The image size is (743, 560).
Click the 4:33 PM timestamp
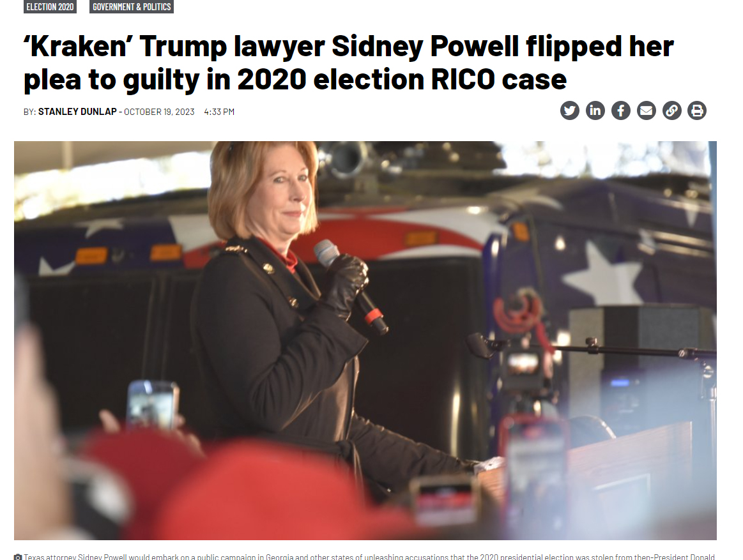click(x=219, y=112)
